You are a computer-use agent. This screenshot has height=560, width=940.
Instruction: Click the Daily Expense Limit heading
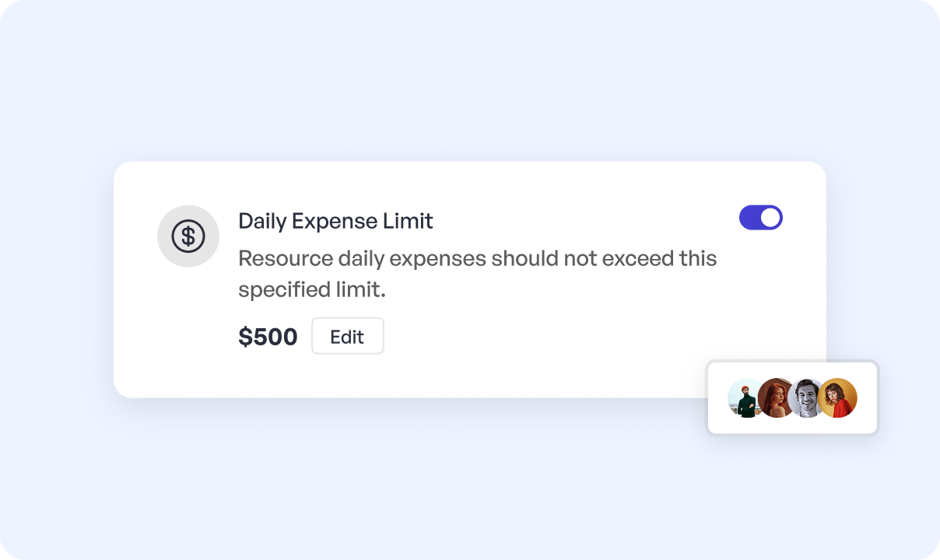tap(335, 221)
